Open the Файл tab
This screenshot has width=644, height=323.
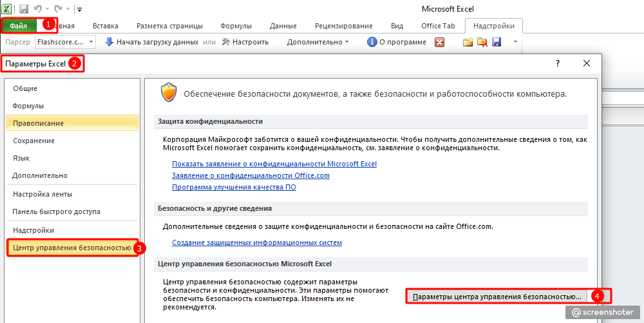pos(19,26)
